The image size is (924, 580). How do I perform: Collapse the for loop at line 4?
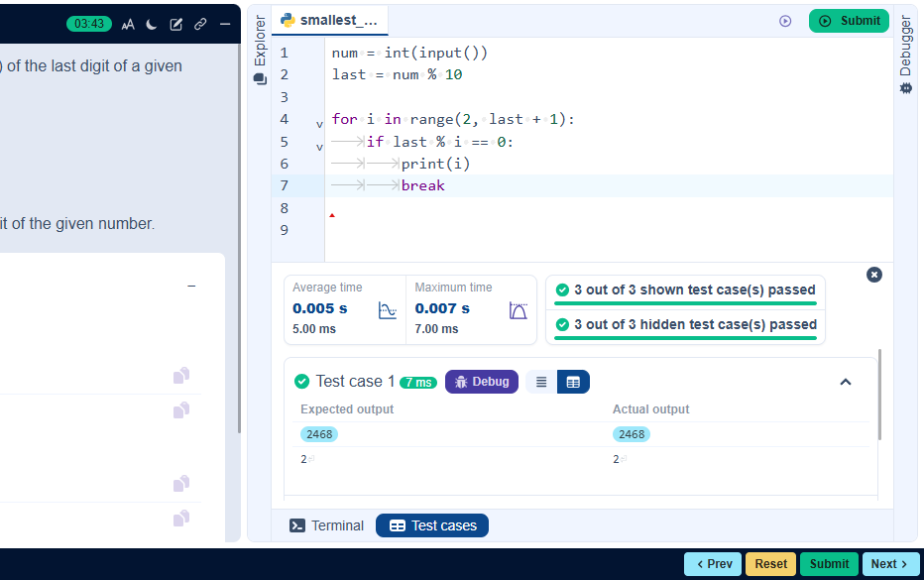pyautogui.click(x=319, y=124)
